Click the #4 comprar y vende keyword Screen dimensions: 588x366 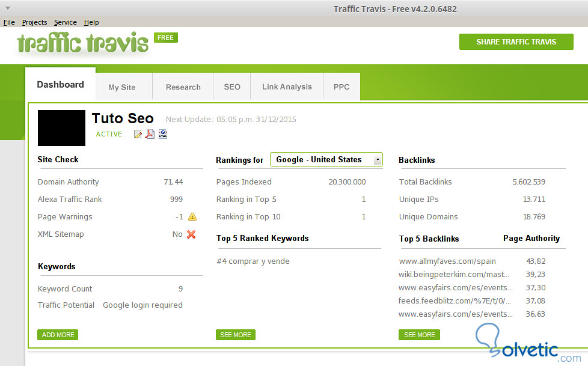(253, 261)
